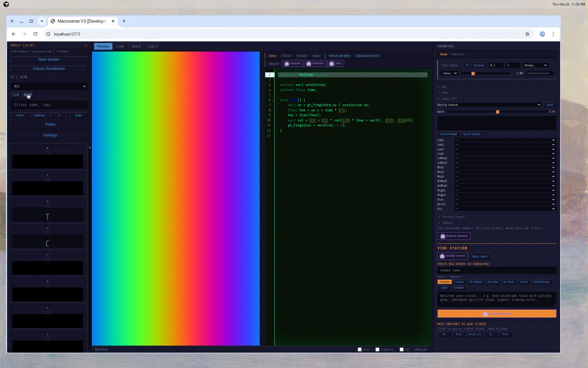588x368 pixels.
Task: Select the first shader thumbnail's circle toggle
Action: pyautogui.click(x=48, y=153)
